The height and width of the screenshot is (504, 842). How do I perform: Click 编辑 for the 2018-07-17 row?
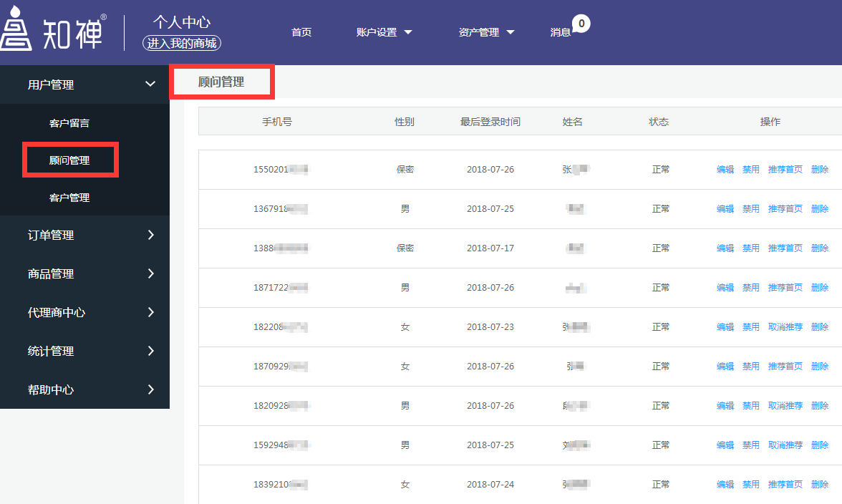click(x=725, y=248)
